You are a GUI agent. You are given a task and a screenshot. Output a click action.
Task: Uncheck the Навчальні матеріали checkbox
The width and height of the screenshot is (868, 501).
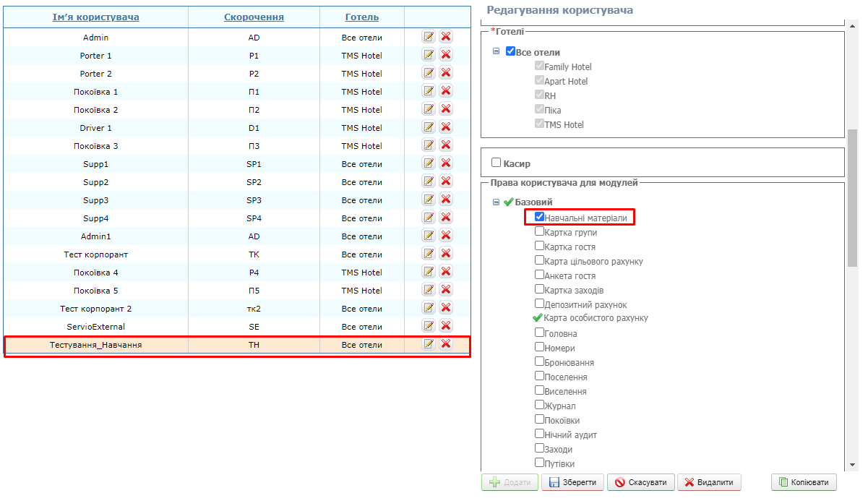click(x=539, y=217)
